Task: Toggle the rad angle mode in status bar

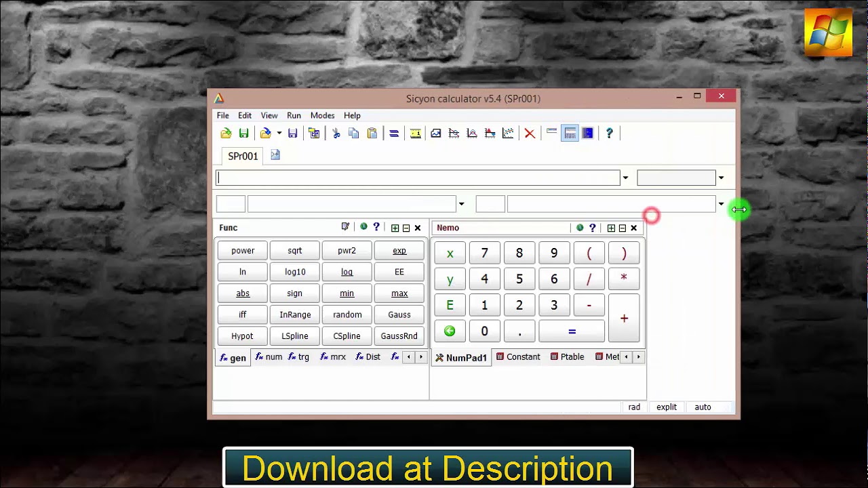Action: (x=634, y=407)
